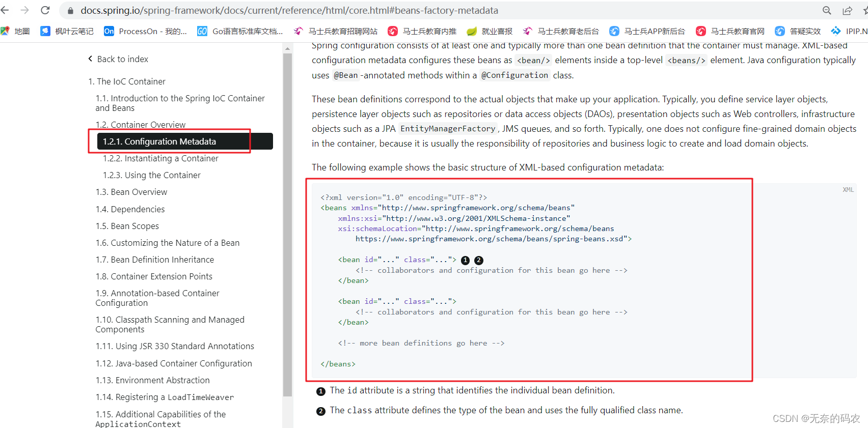
Task: Click the share page icon
Action: point(847,11)
